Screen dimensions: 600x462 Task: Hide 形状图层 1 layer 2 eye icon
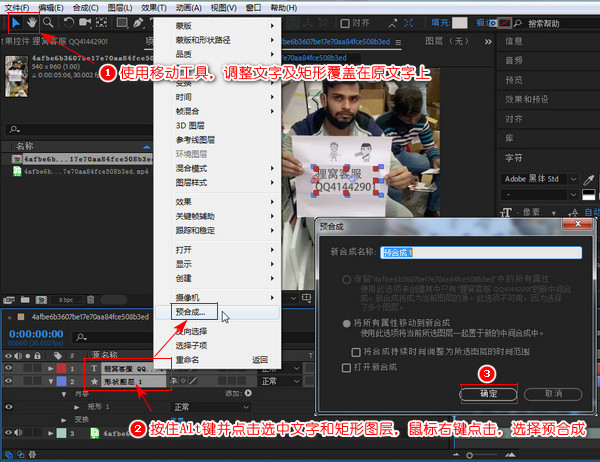click(x=8, y=381)
